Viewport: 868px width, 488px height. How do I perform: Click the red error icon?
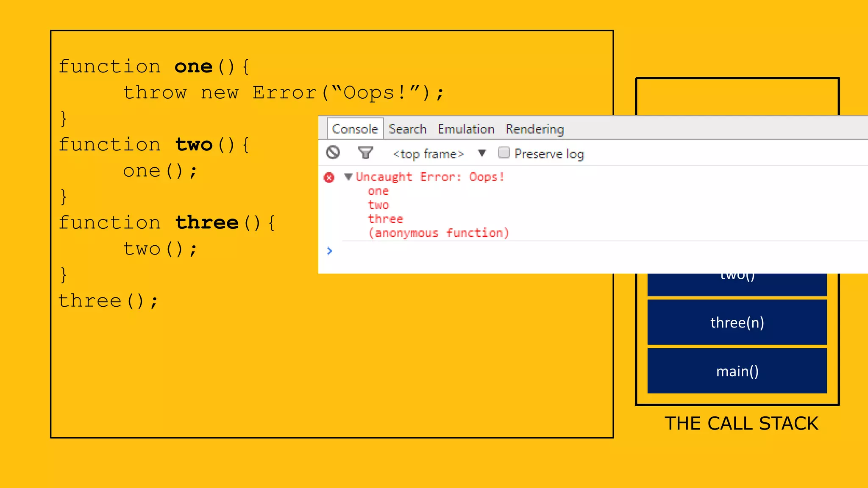click(329, 177)
